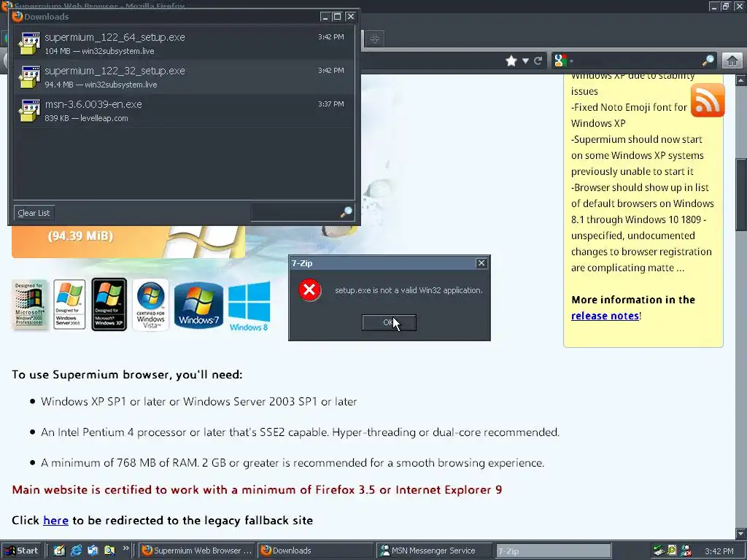Click the supermium_122_64_setup.exe installer icon

click(29, 44)
